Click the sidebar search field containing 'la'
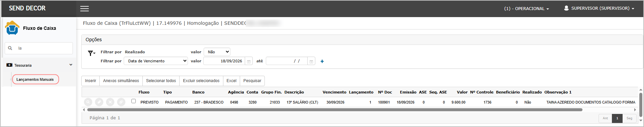This screenshot has height=127, width=644. 39,48
